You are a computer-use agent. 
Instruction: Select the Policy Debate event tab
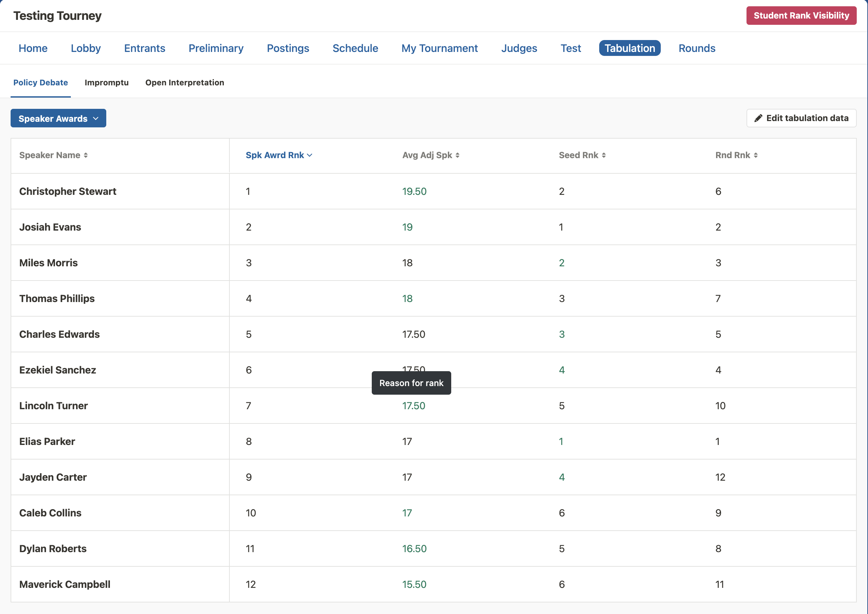pos(40,82)
